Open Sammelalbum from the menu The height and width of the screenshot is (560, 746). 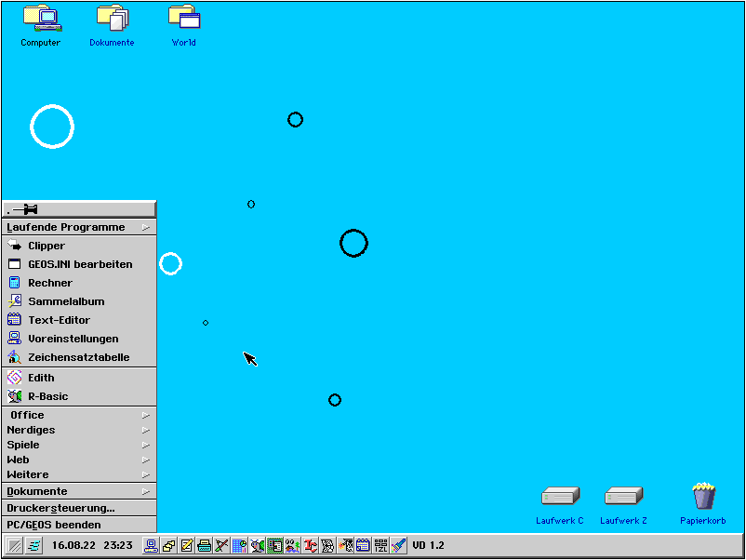(79, 301)
